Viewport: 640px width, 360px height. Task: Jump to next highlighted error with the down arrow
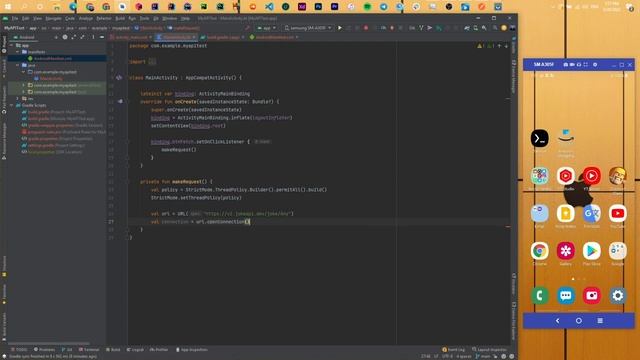point(506,46)
